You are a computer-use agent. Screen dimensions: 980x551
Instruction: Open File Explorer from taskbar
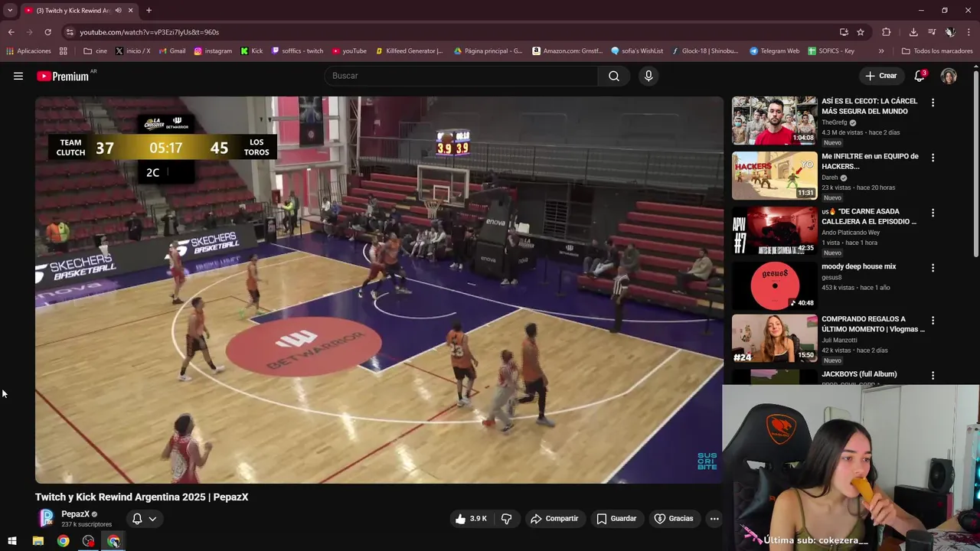click(x=38, y=541)
